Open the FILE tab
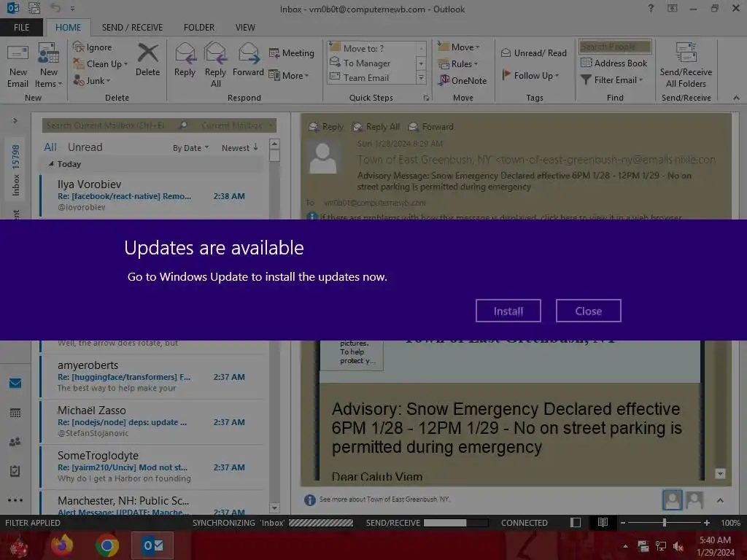 21,27
